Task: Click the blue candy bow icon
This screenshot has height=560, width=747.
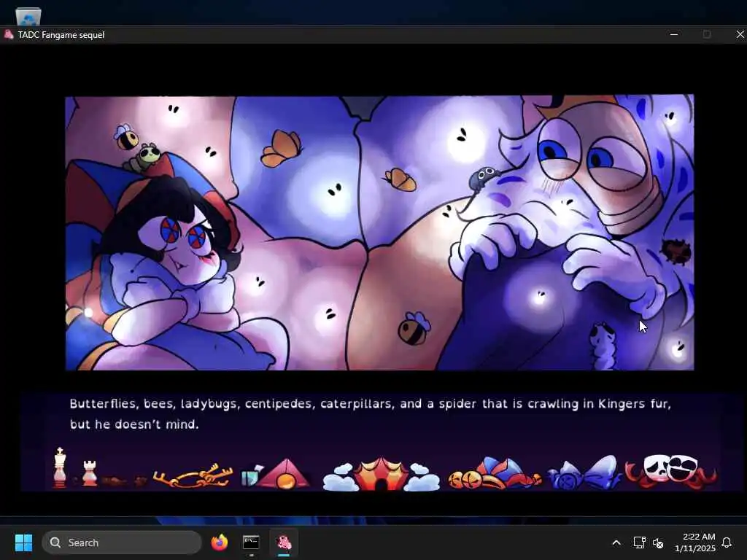Action: [x=584, y=472]
